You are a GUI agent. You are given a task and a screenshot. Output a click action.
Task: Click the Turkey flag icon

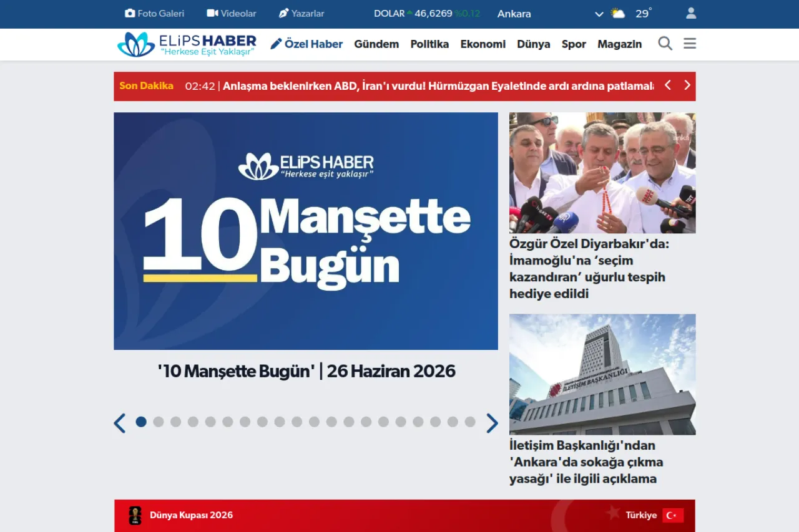(673, 515)
